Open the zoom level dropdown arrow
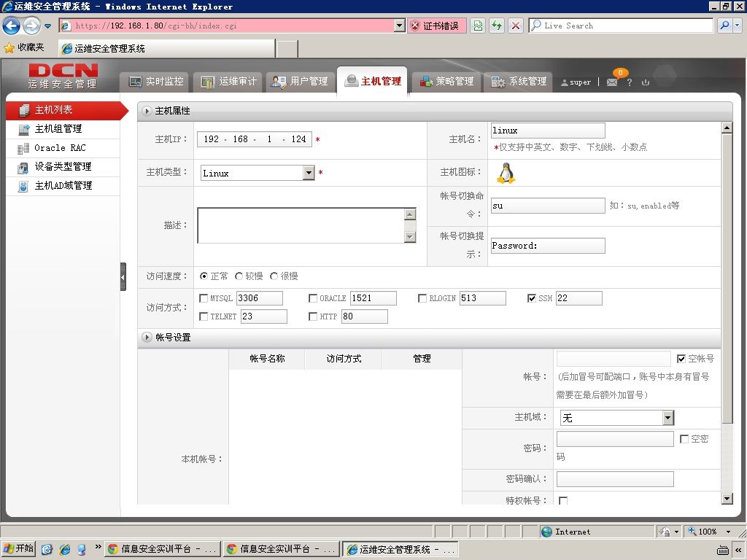The height and width of the screenshot is (560, 747). tap(729, 532)
